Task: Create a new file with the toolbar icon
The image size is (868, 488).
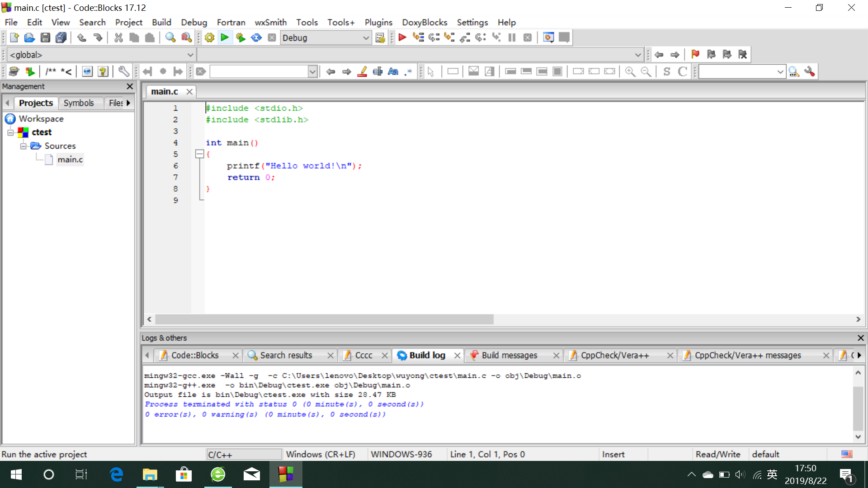Action: click(14, 38)
